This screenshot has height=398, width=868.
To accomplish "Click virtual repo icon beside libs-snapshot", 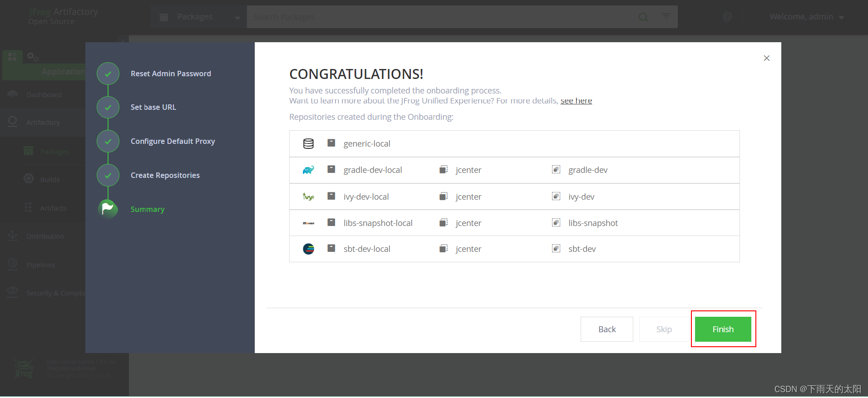I will (x=556, y=222).
